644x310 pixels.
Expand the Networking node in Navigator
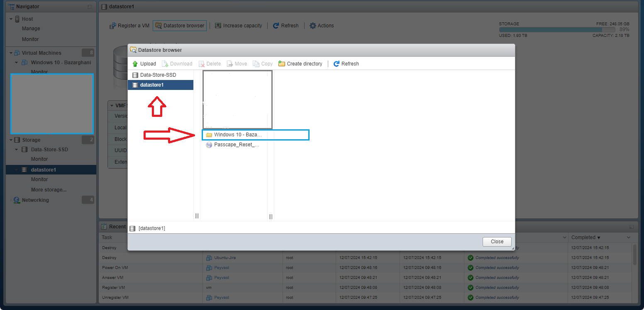[11, 200]
